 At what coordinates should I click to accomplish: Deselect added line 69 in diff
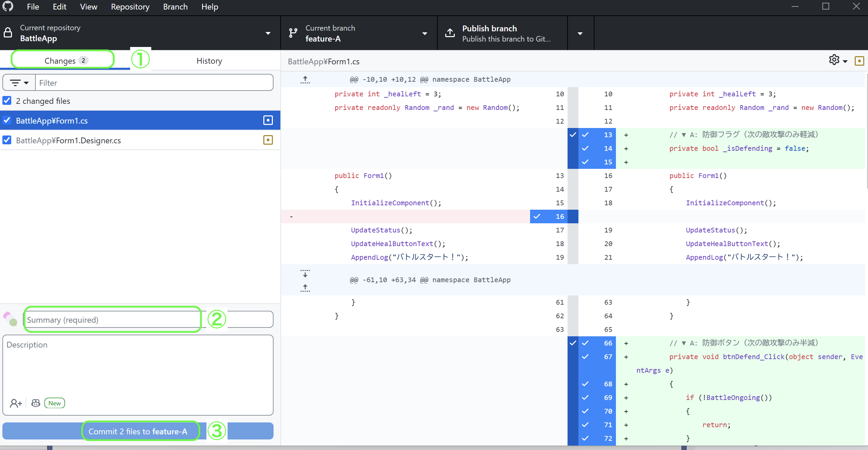click(597, 398)
